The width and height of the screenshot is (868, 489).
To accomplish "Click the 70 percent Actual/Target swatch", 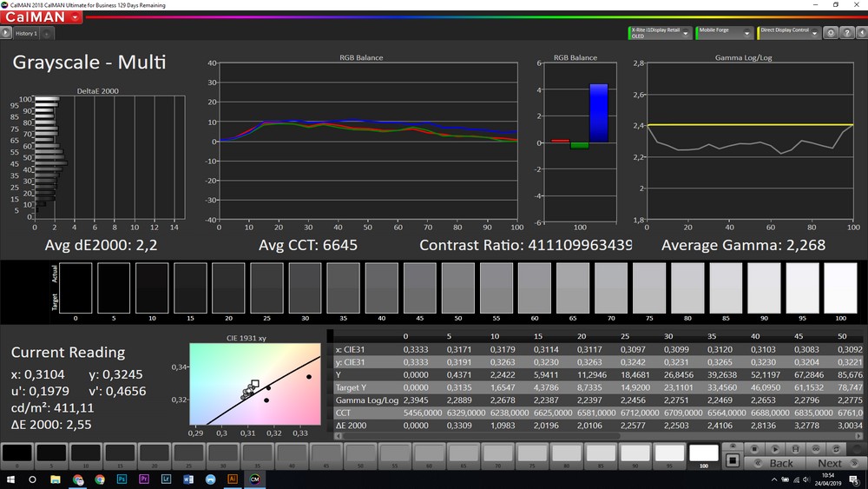I will point(611,288).
